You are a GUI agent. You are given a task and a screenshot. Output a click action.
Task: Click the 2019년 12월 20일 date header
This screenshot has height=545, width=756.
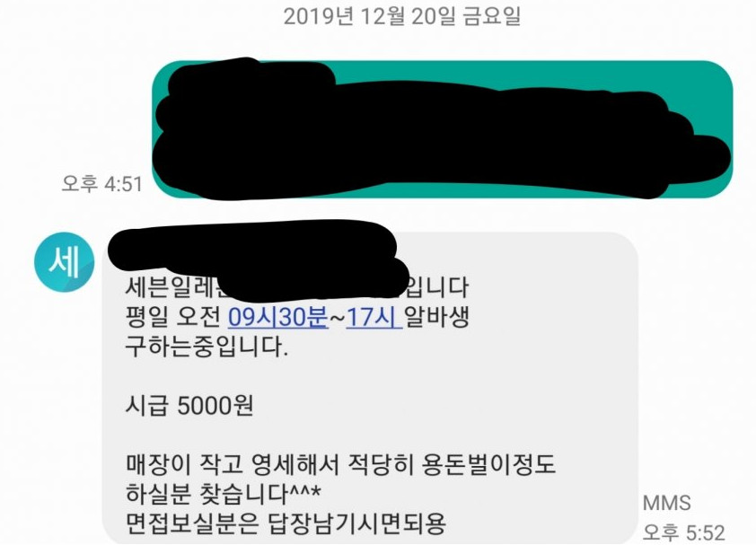(401, 17)
